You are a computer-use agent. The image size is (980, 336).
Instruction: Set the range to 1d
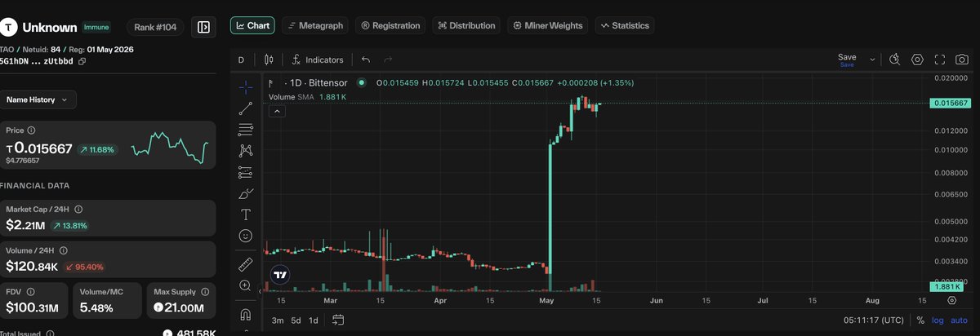[x=314, y=321]
